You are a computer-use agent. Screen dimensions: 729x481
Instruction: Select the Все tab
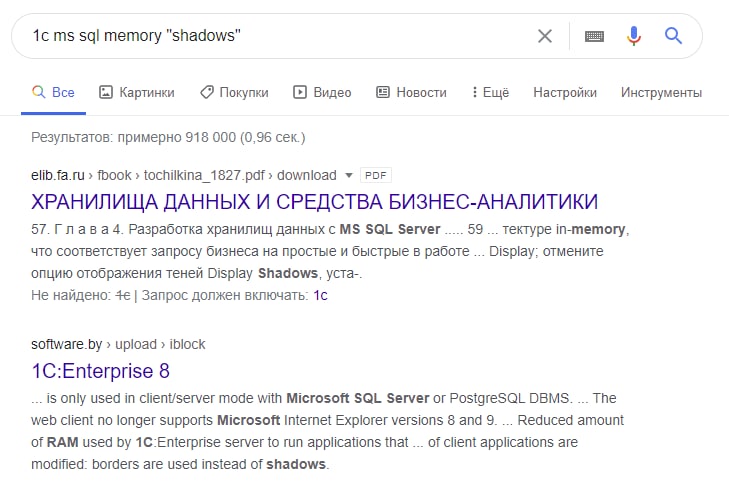tap(53, 92)
